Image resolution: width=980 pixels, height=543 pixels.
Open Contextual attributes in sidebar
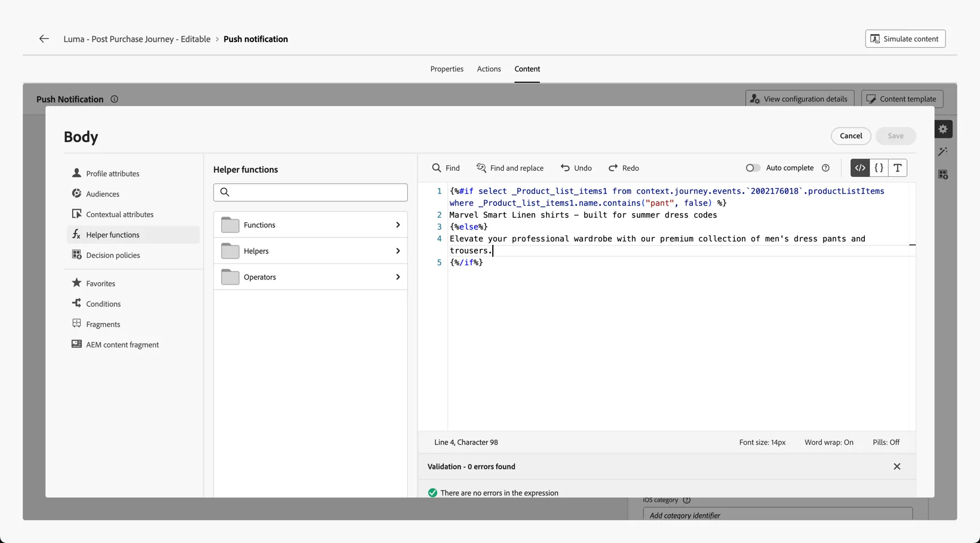(133, 214)
